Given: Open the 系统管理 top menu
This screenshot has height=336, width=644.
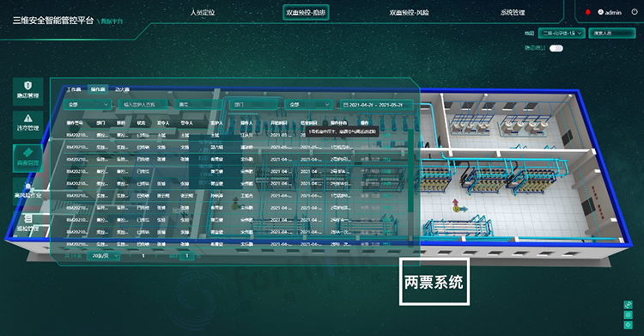Looking at the screenshot, I should [x=512, y=12].
